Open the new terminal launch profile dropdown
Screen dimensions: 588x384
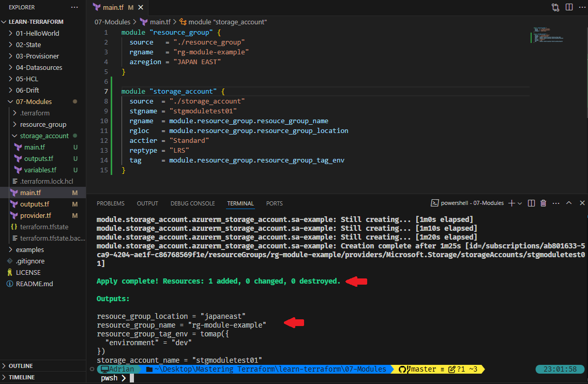point(520,203)
